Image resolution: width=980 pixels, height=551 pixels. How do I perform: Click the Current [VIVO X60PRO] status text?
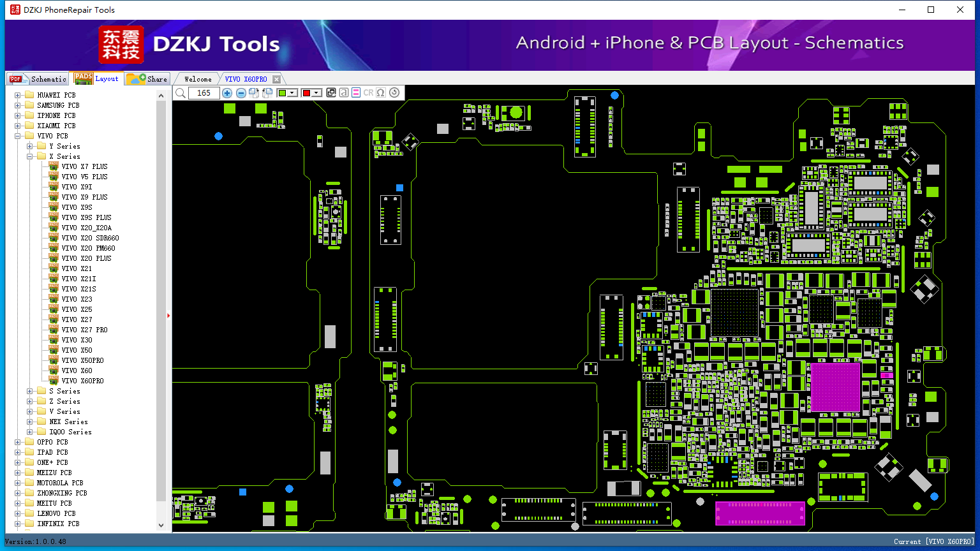click(x=934, y=541)
